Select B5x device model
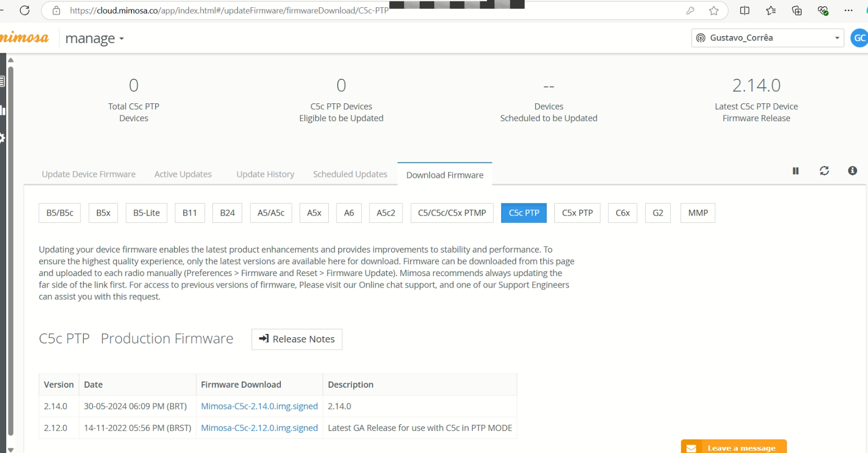The image size is (868, 453). point(103,213)
